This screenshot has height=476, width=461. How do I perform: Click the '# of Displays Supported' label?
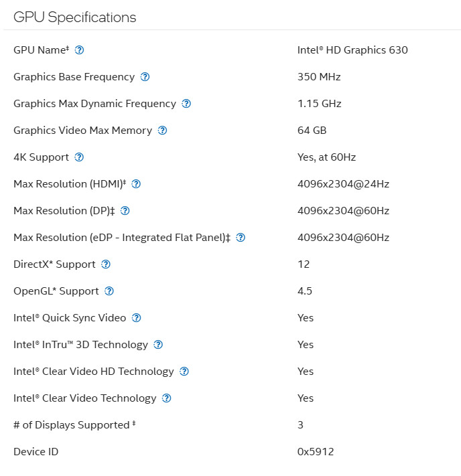click(x=73, y=425)
